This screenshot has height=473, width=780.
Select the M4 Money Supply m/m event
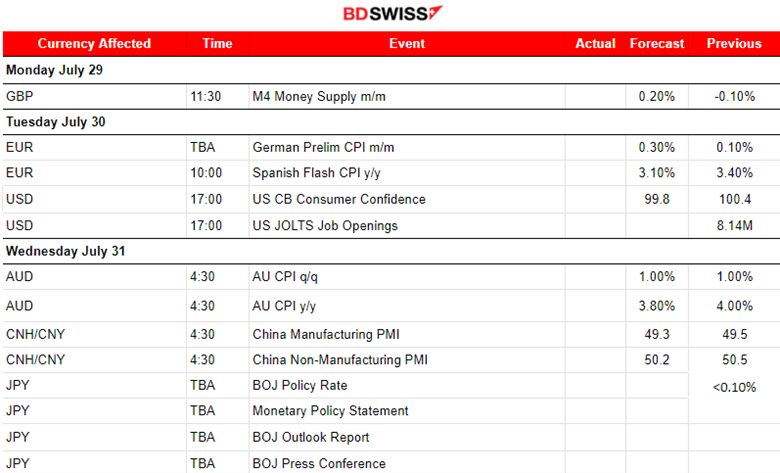coord(318,96)
